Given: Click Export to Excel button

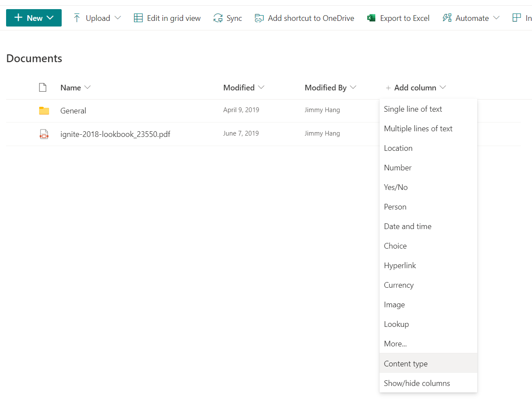Looking at the screenshot, I should click(x=398, y=18).
